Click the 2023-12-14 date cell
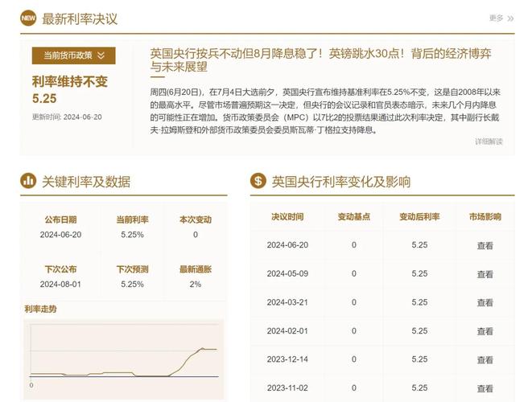Viewport: 532px width, 402px height. point(287,359)
